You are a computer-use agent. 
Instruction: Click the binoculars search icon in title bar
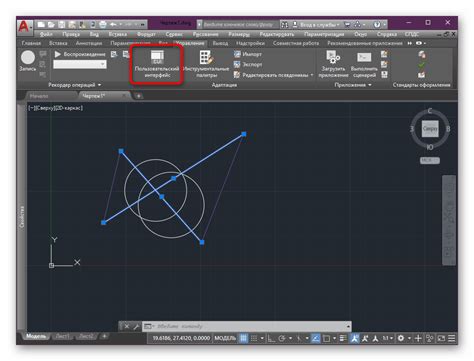pyautogui.click(x=284, y=25)
